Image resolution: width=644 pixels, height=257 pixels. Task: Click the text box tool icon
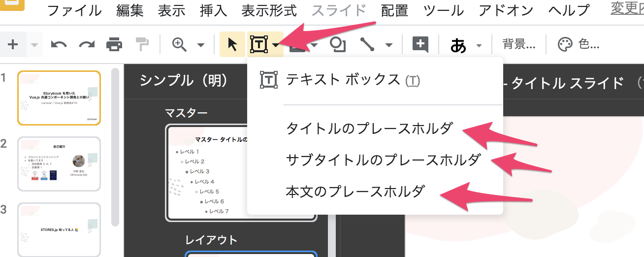259,45
